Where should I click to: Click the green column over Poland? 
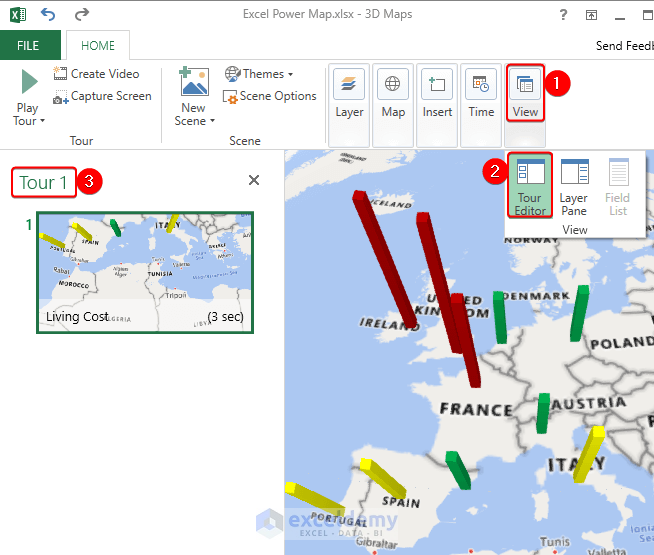tap(579, 313)
